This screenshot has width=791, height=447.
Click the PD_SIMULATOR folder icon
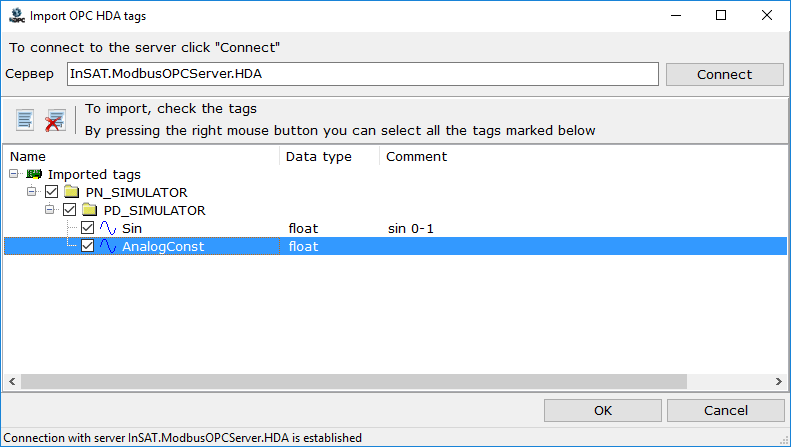90,210
